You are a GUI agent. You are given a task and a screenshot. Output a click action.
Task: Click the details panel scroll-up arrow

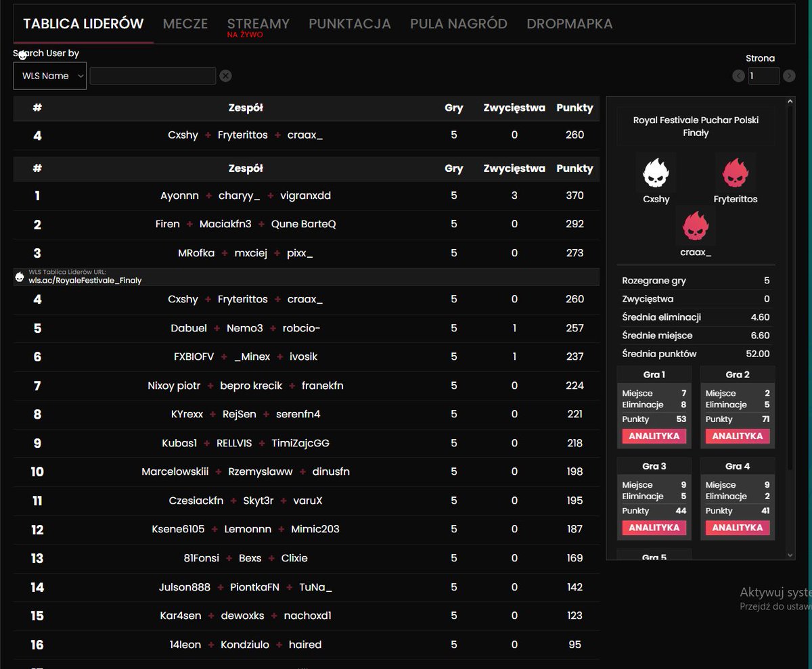(x=790, y=102)
